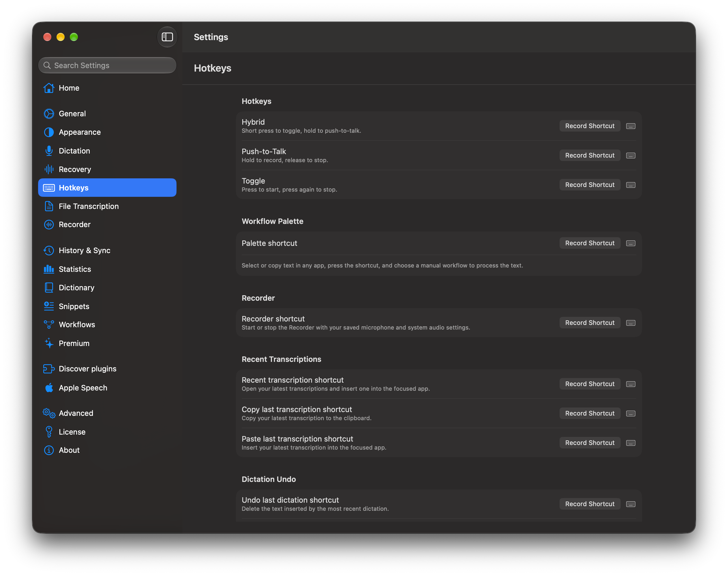Open the Dictionary section
Image resolution: width=728 pixels, height=576 pixels.
pyautogui.click(x=107, y=288)
